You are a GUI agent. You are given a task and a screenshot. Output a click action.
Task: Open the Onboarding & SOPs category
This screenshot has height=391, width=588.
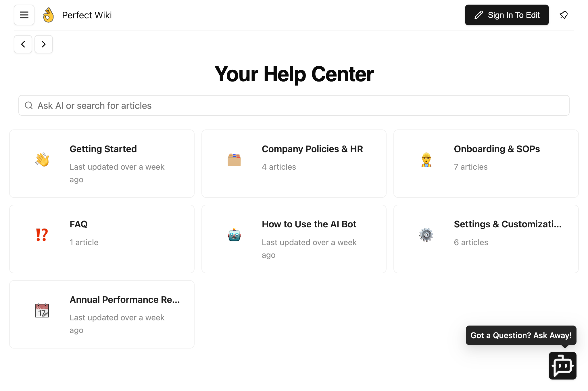click(486, 163)
